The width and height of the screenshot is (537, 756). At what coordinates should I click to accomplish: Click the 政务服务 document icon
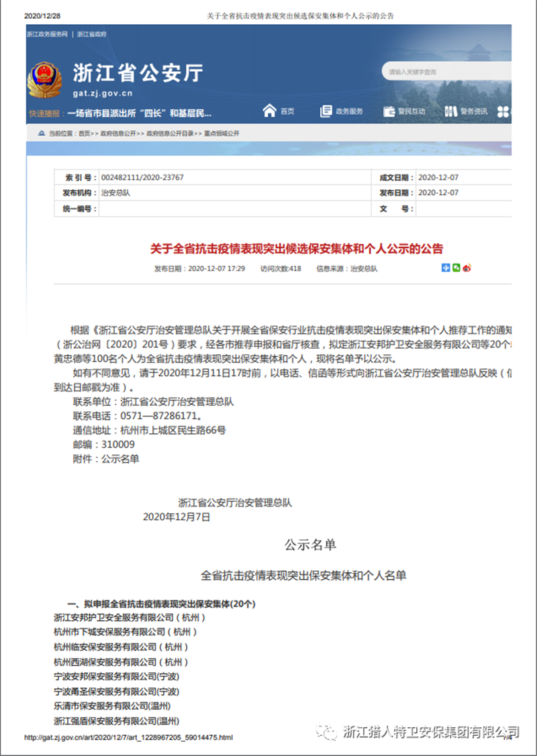tap(326, 111)
